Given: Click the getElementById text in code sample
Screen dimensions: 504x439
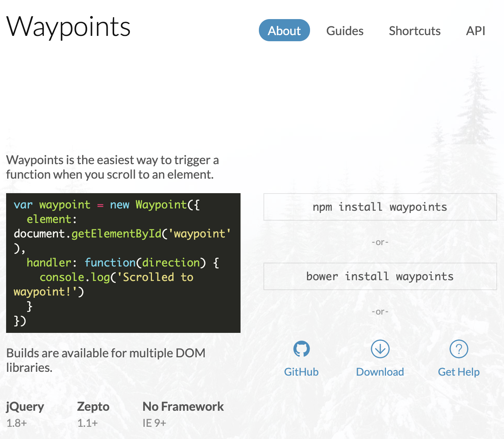Looking at the screenshot, I should 116,234.
